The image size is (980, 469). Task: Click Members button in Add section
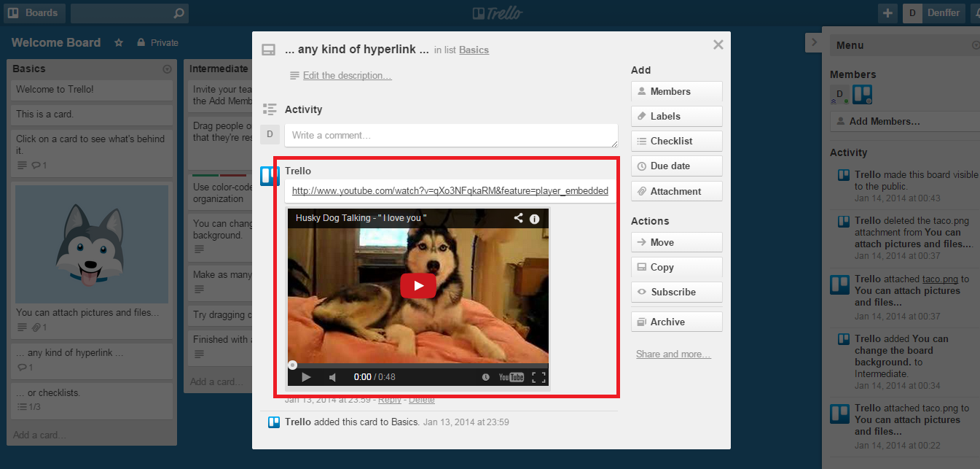[677, 91]
